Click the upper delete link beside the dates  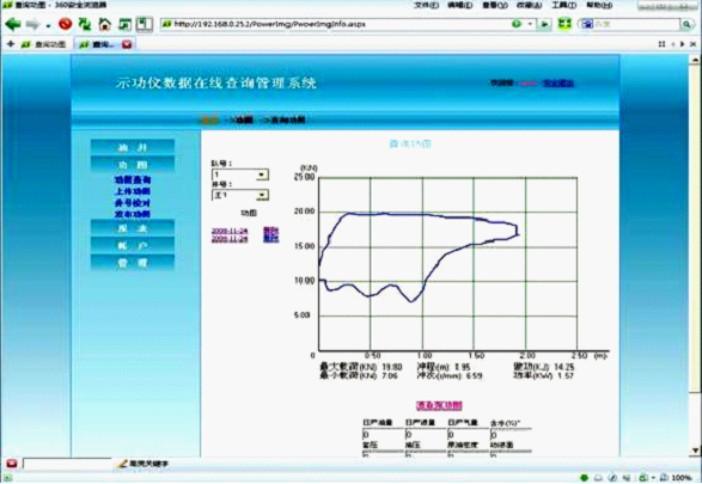coord(271,231)
